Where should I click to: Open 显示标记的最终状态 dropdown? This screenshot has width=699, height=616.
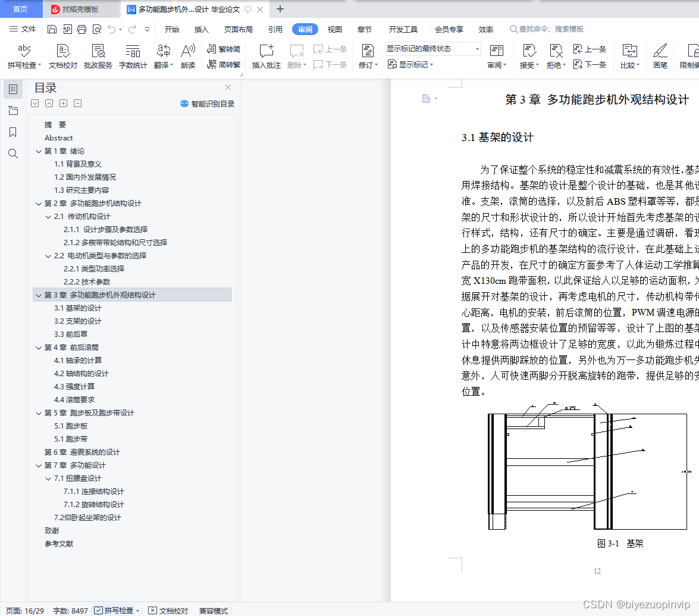pyautogui.click(x=433, y=49)
